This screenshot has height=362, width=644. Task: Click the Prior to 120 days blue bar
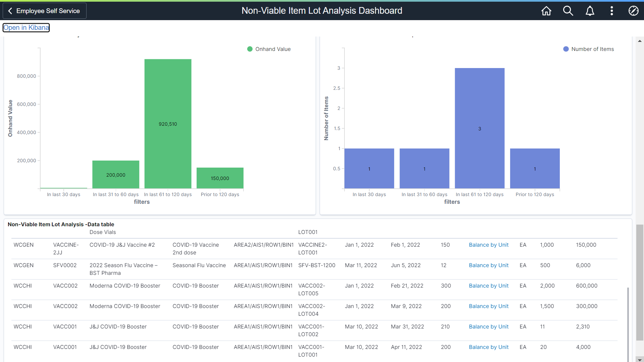(x=535, y=168)
